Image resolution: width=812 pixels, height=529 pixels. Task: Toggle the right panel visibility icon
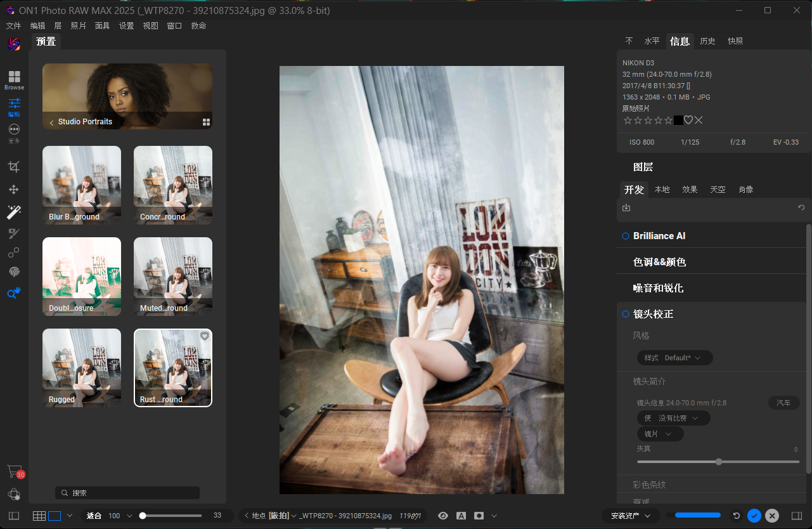click(797, 516)
